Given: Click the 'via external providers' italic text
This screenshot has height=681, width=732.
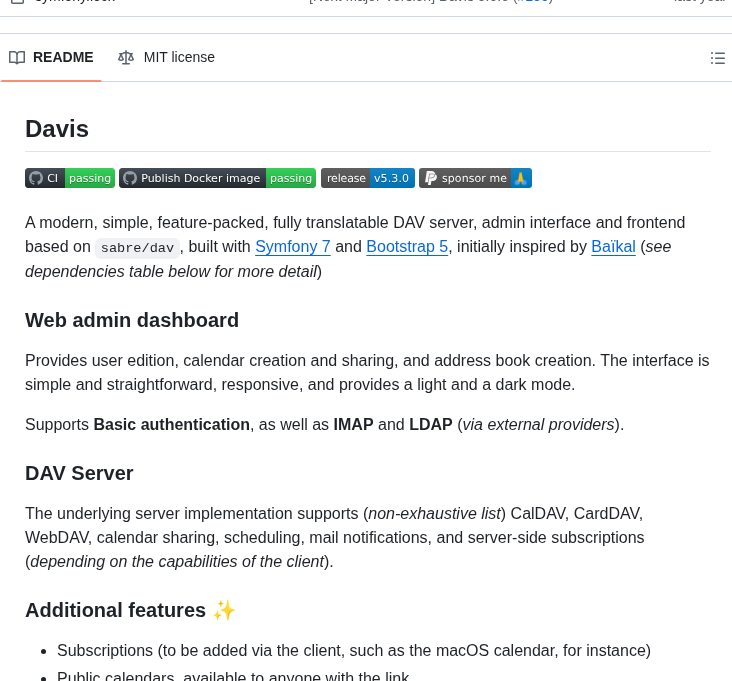Looking at the screenshot, I should (x=538, y=425).
